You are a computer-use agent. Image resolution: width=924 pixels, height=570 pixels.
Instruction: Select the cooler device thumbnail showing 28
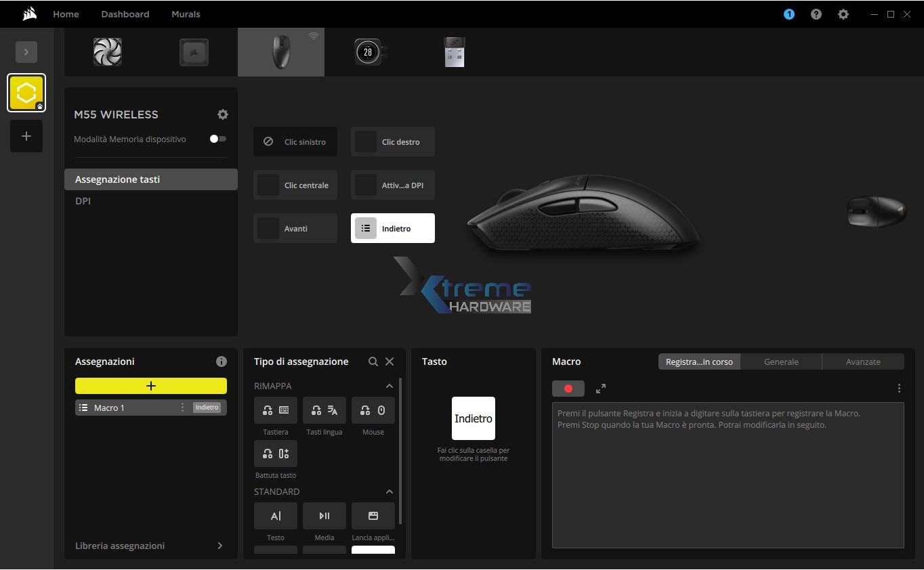[368, 52]
